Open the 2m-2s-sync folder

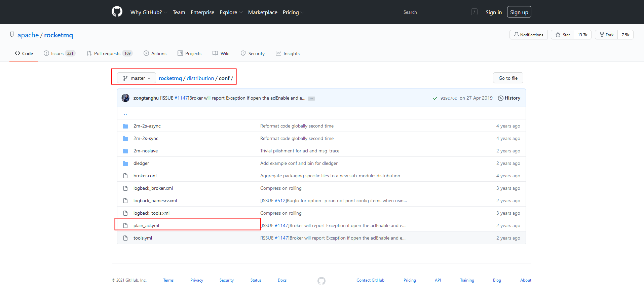tap(146, 138)
